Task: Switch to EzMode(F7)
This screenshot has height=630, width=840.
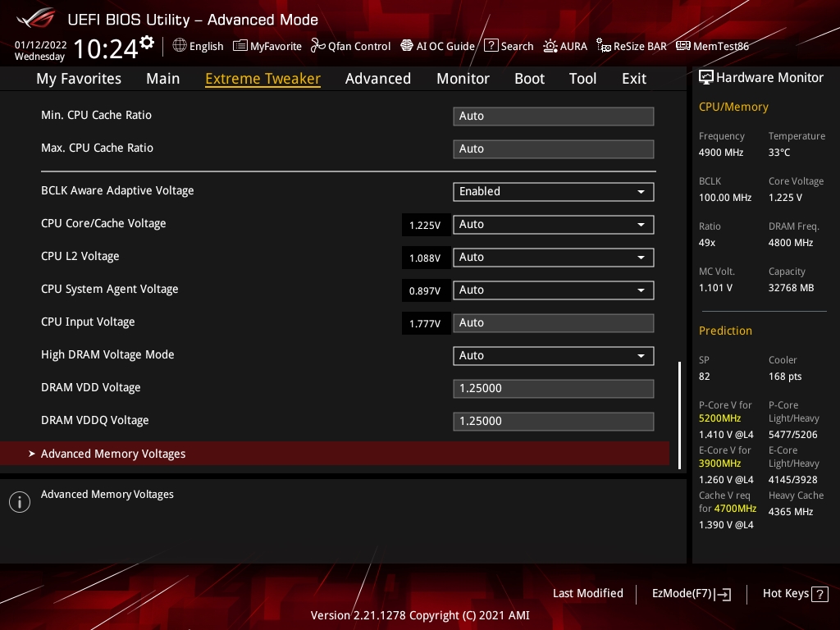Action: 691,594
